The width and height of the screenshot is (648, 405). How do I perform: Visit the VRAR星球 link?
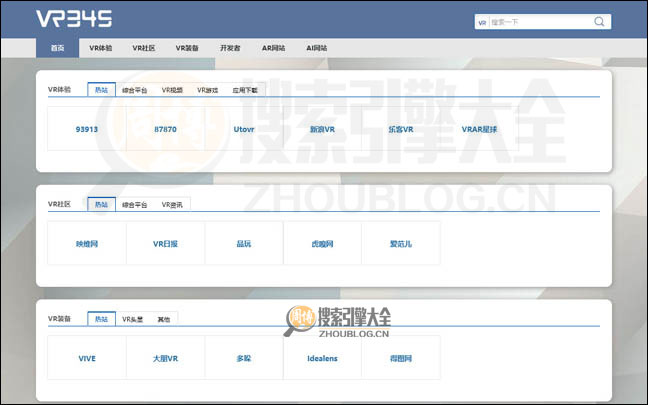(x=479, y=129)
